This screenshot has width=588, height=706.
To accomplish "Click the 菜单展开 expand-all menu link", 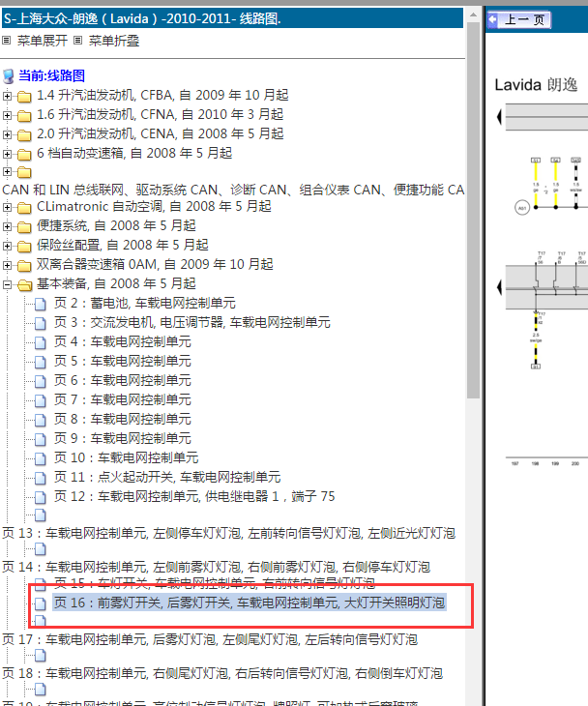I will coord(43,41).
